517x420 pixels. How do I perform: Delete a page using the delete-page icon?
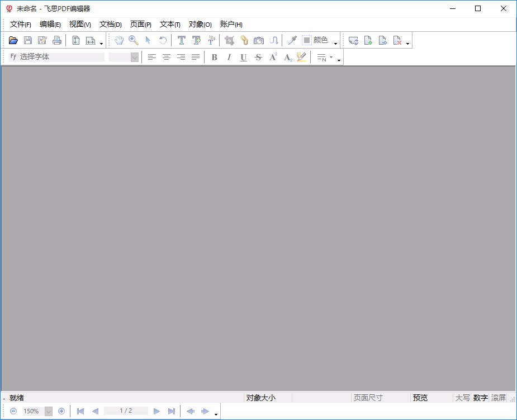click(396, 40)
